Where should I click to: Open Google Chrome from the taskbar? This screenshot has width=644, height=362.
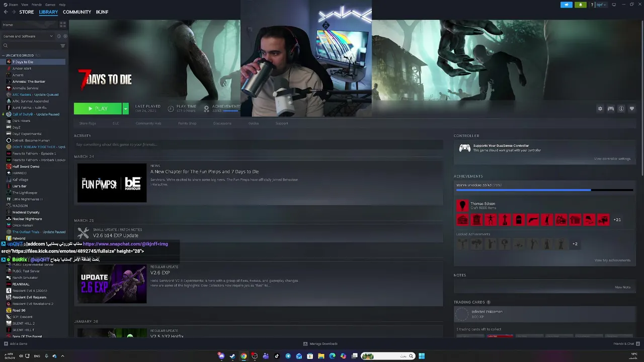pos(244,356)
